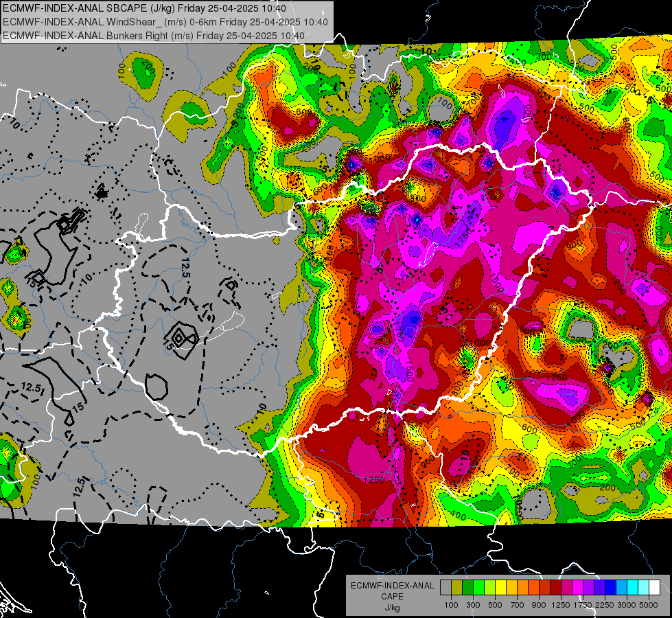Click the WindShear_ 0-6km title line
The image size is (672, 618).
point(165,22)
